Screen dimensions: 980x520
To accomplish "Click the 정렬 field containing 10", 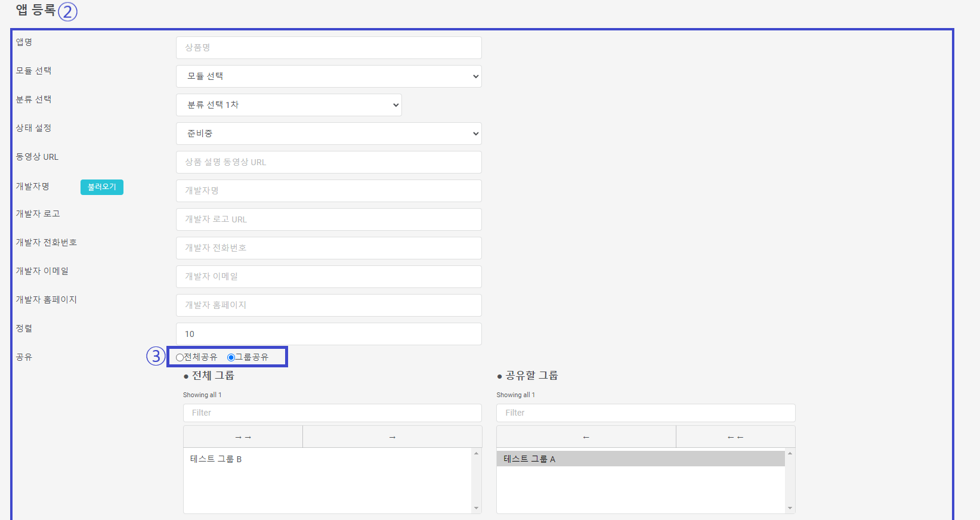I will [x=329, y=334].
